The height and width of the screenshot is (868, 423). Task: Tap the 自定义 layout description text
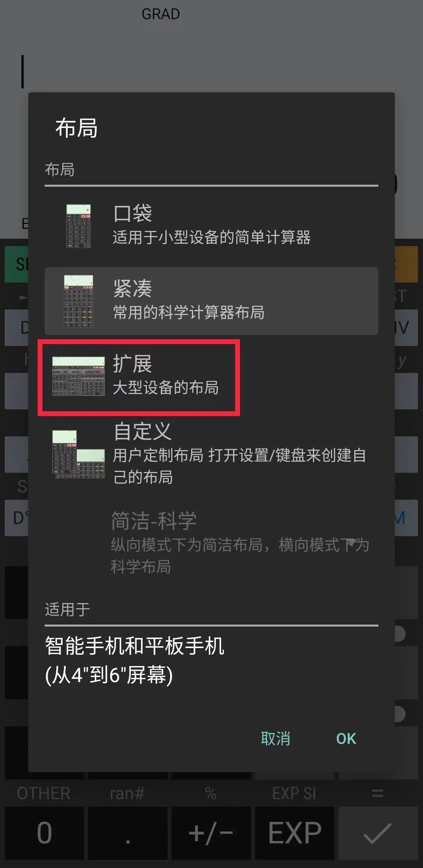(240, 466)
